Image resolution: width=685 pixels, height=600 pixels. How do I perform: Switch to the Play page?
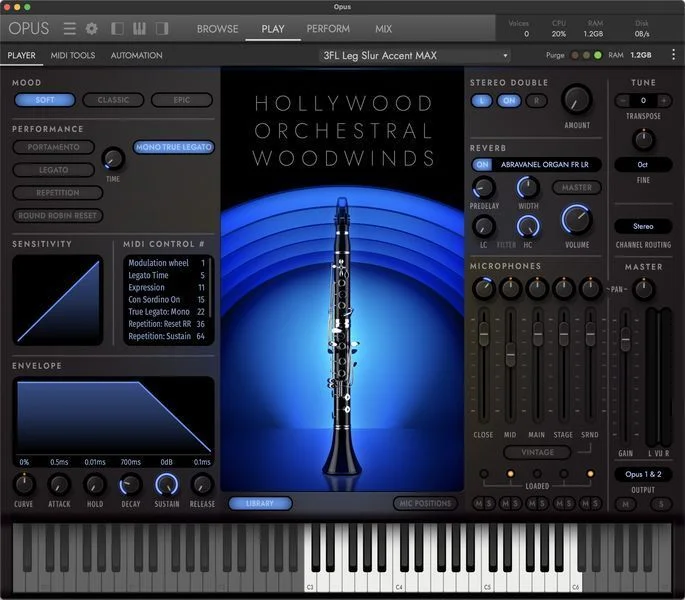[273, 29]
